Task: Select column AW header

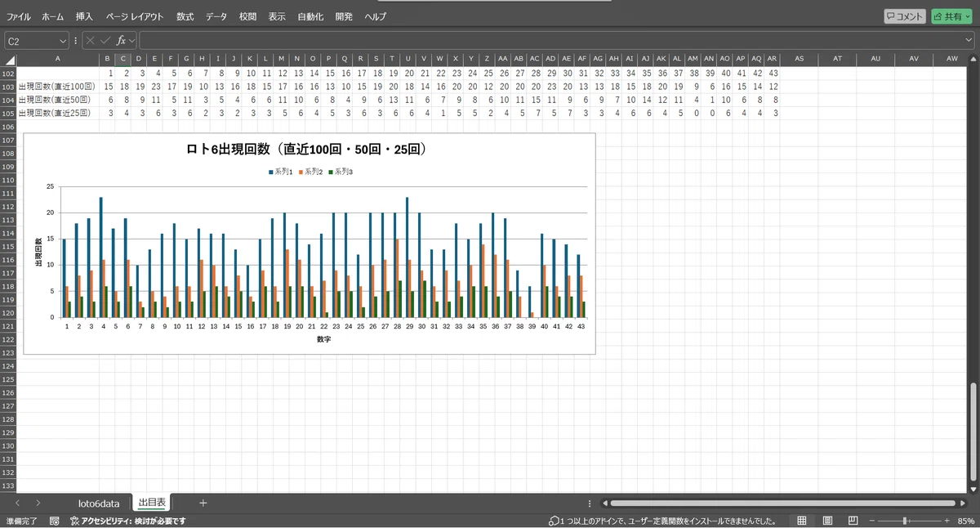Action: [x=952, y=59]
